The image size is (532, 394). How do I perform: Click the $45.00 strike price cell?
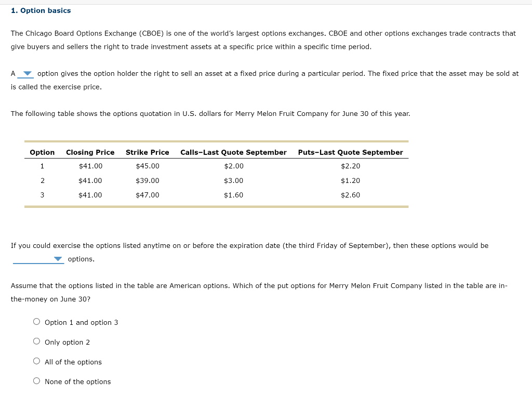tap(147, 166)
